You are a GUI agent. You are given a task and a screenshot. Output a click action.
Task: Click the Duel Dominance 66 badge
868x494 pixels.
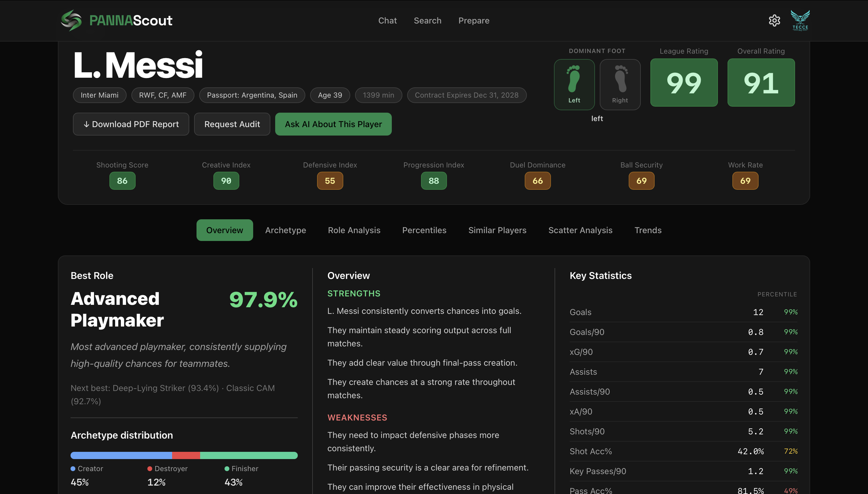point(538,181)
